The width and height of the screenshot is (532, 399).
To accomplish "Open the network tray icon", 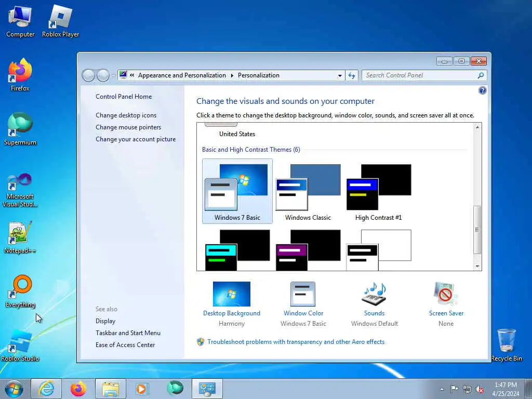I will [467, 390].
